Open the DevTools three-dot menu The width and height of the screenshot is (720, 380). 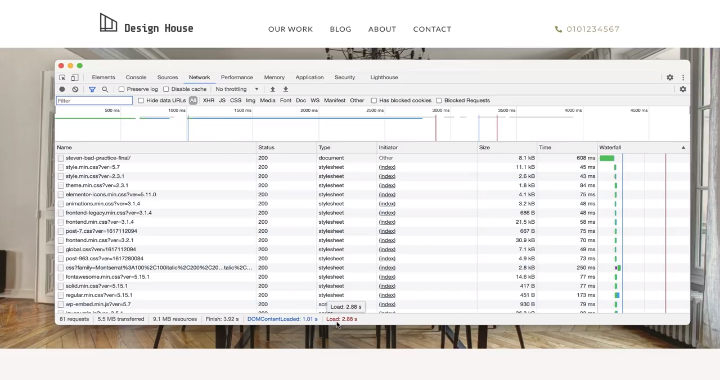[683, 78]
